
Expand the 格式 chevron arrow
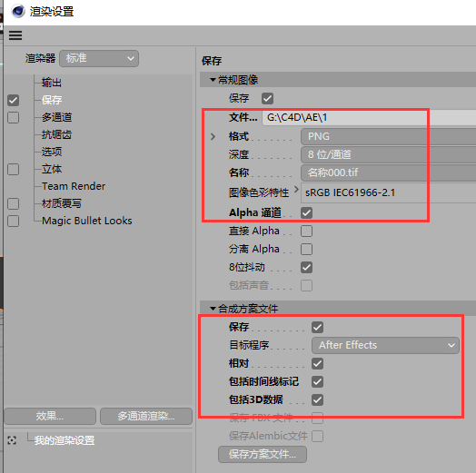tap(213, 136)
